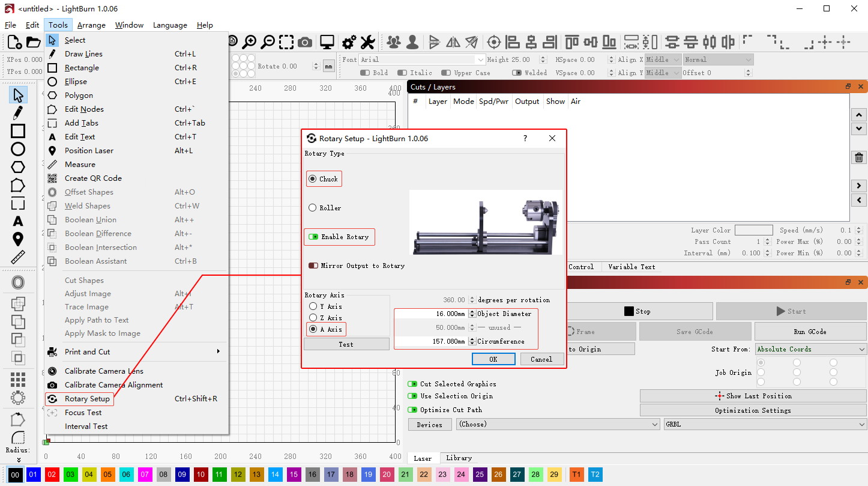The width and height of the screenshot is (868, 486).
Task: Click OK in Rotary Setup dialog
Action: (493, 359)
